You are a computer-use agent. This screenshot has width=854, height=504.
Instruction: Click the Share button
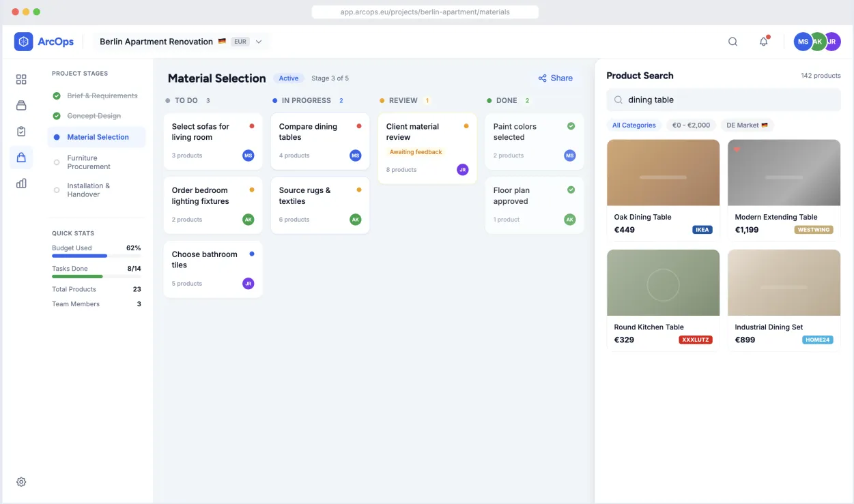coord(555,78)
